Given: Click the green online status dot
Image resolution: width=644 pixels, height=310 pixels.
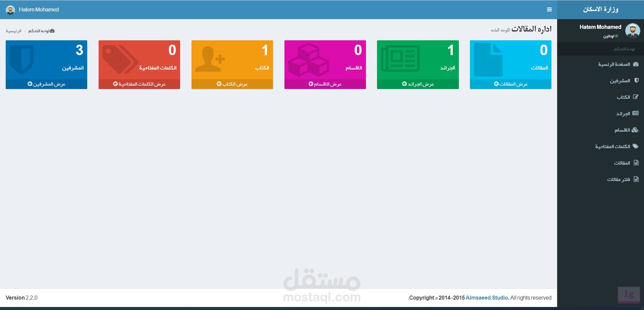Looking at the screenshot, I should click(x=617, y=36).
